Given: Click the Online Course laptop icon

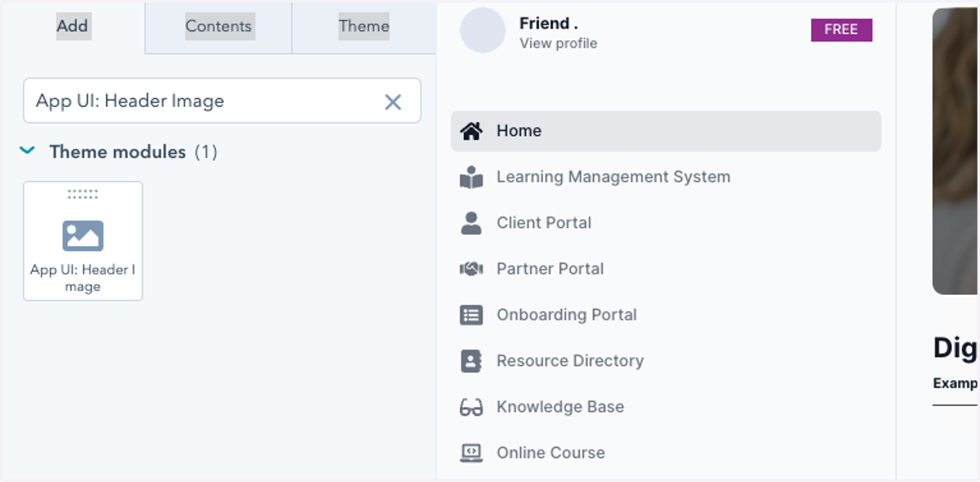Looking at the screenshot, I should (471, 453).
